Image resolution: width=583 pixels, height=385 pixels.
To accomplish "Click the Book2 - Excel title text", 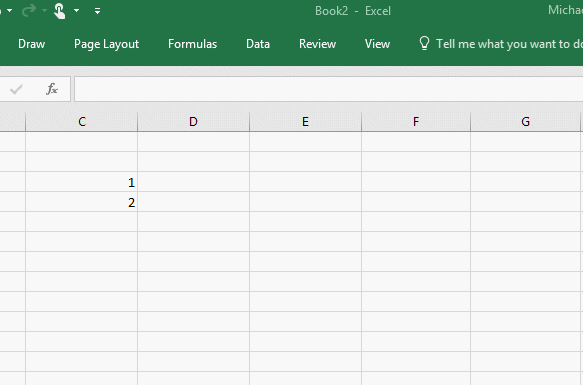I will coord(353,11).
